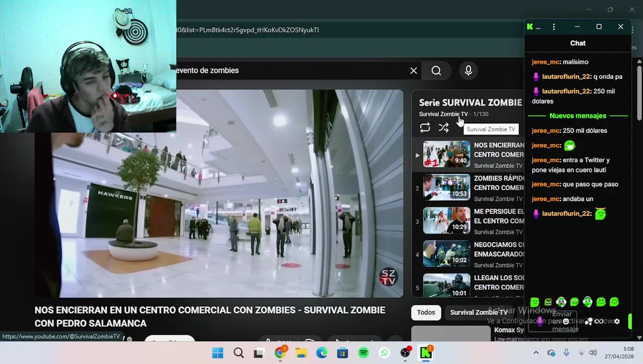Image resolution: width=643 pixels, height=364 pixels.
Task: Open Windows taskbar search
Action: tap(239, 353)
